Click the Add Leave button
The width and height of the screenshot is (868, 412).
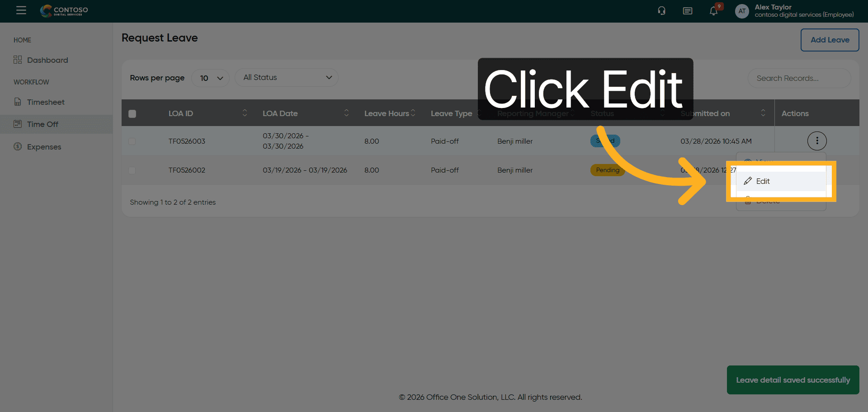pyautogui.click(x=830, y=40)
